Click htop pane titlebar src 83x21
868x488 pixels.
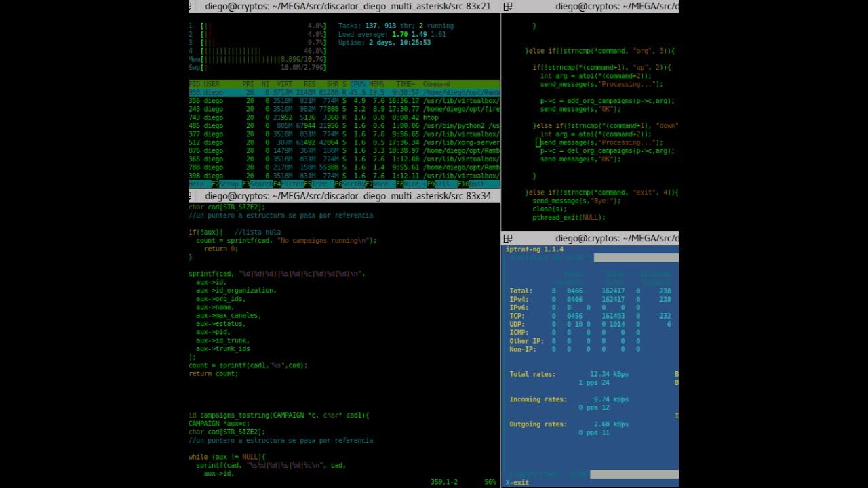pos(344,6)
